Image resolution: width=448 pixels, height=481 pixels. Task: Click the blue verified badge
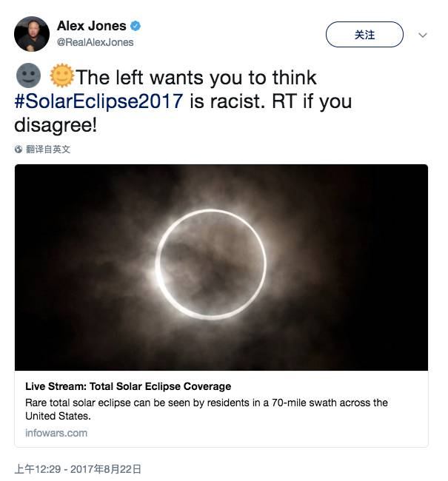[135, 26]
